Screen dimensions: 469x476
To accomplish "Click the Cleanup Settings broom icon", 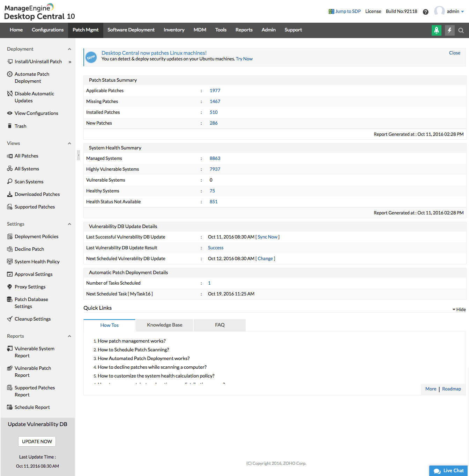I will tap(10, 319).
